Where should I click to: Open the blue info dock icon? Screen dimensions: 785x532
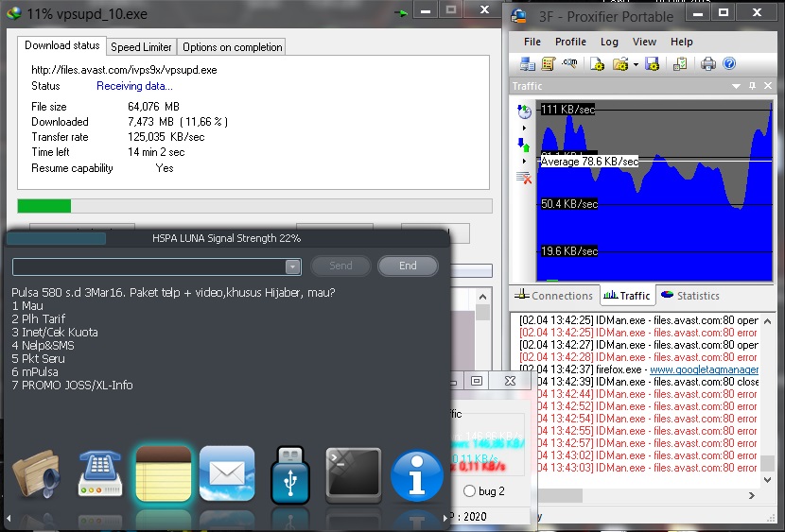[416, 475]
